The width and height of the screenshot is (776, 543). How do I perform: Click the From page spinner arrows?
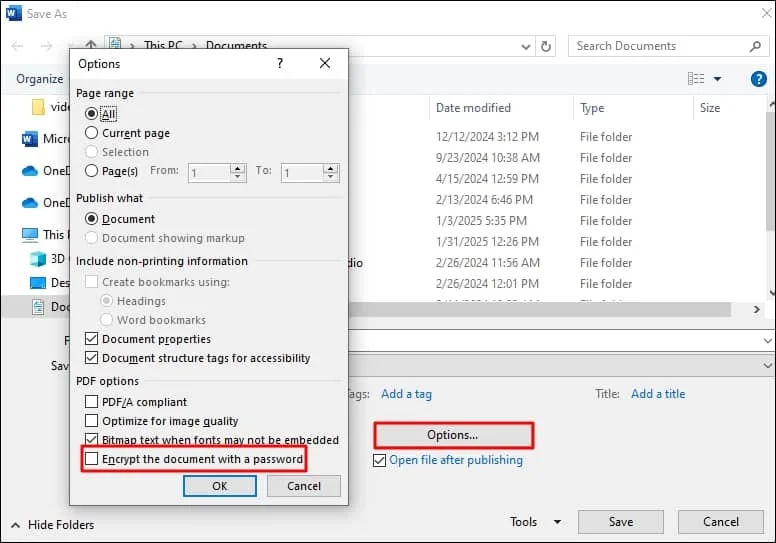point(238,172)
